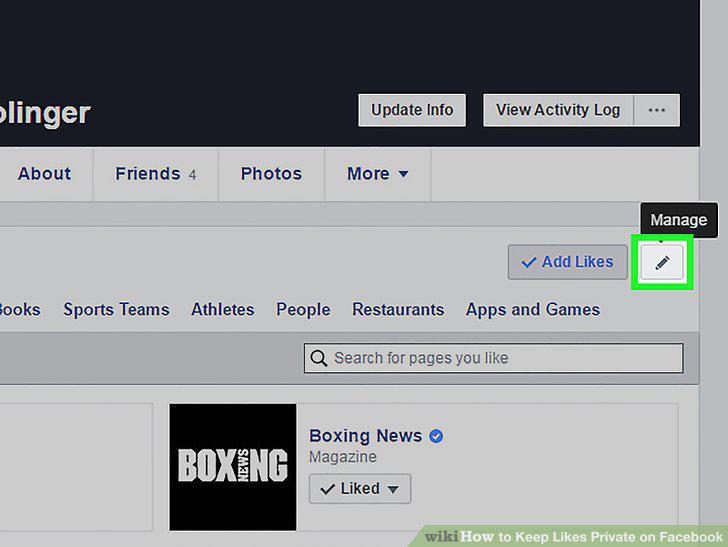Screen dimensions: 728x547
Task: Expand the More dropdown menu
Action: click(x=377, y=174)
